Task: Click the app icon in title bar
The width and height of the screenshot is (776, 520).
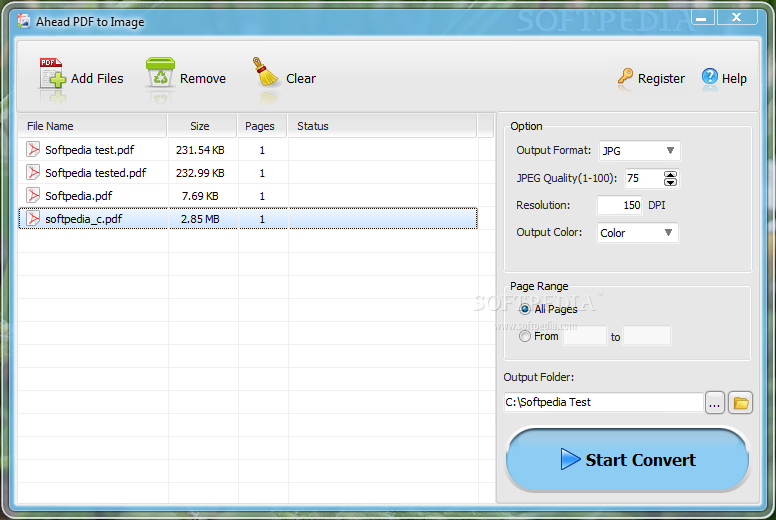Action: tap(23, 21)
